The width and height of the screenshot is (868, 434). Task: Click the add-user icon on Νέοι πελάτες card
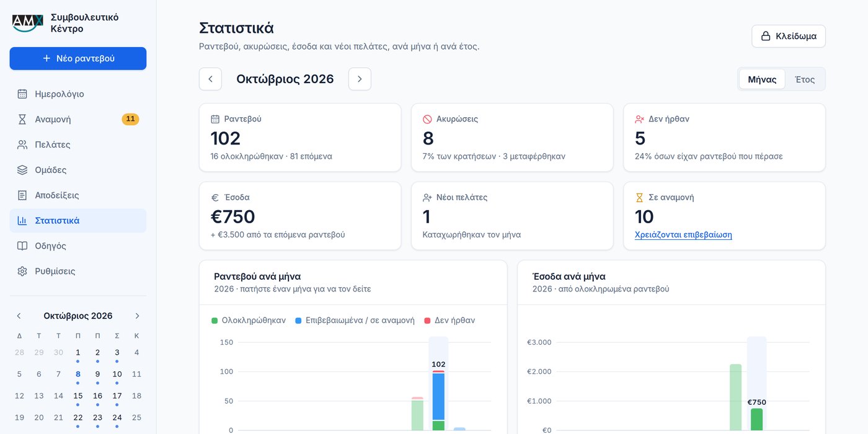click(x=427, y=198)
